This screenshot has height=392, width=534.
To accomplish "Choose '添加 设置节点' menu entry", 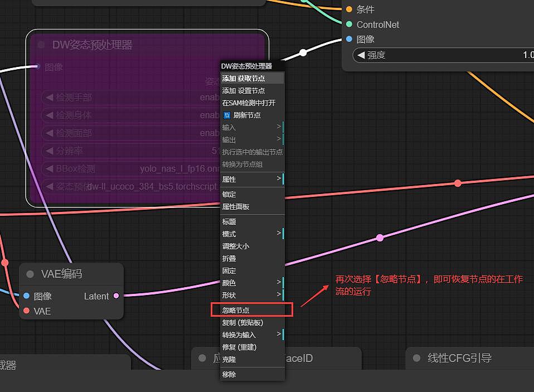I will click(x=252, y=90).
